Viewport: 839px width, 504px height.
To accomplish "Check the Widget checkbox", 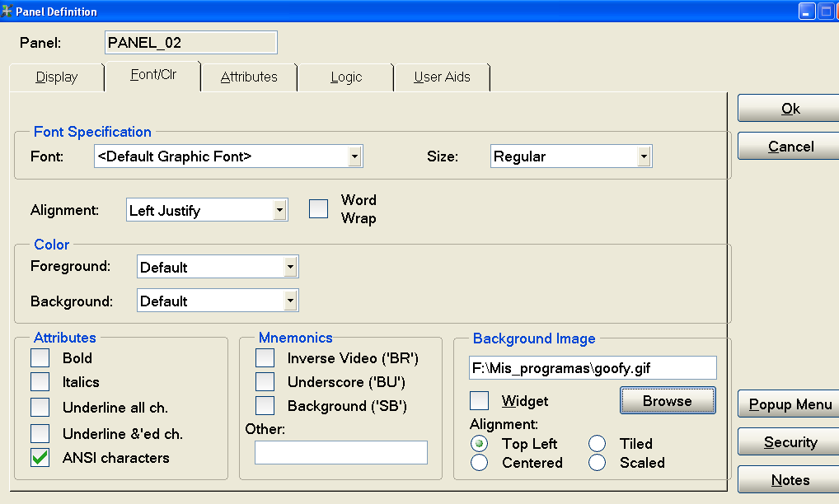I will click(x=480, y=401).
